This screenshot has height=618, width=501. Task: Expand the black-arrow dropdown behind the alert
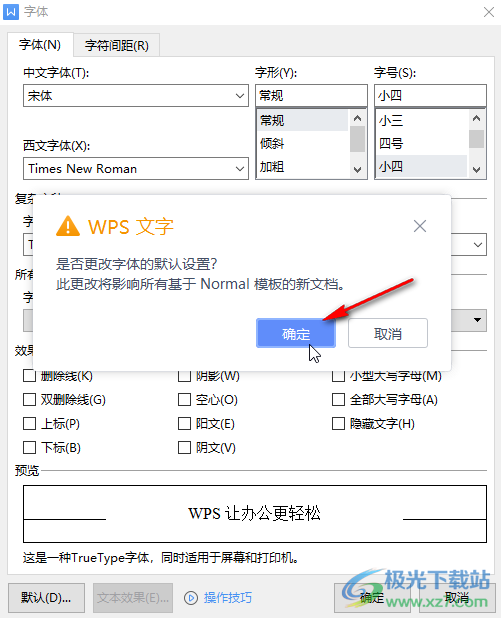click(477, 320)
